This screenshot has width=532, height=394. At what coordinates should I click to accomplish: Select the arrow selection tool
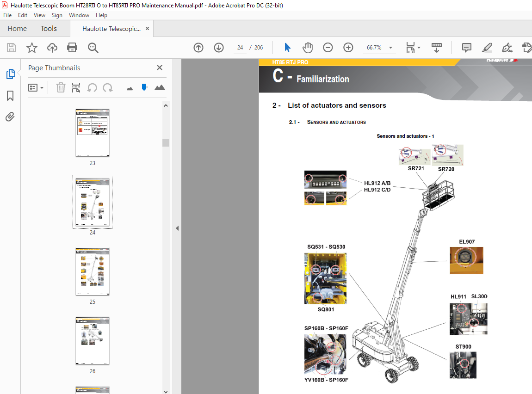pyautogui.click(x=287, y=48)
